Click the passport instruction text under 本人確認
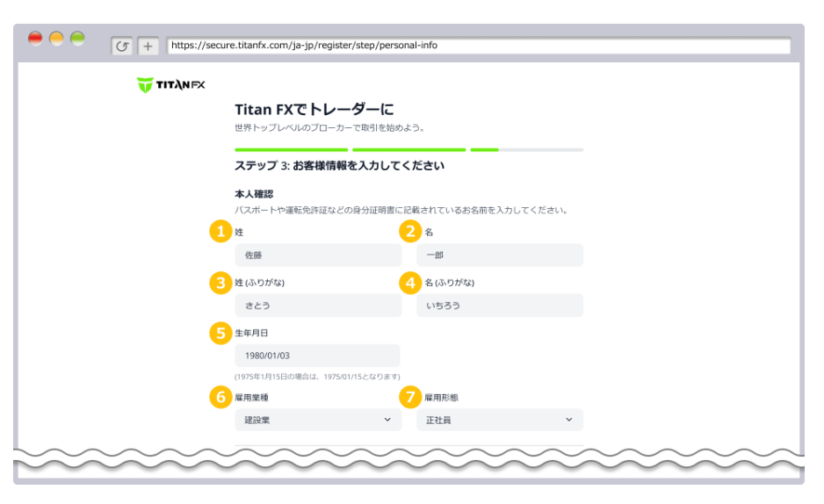824x504 pixels. point(401,210)
